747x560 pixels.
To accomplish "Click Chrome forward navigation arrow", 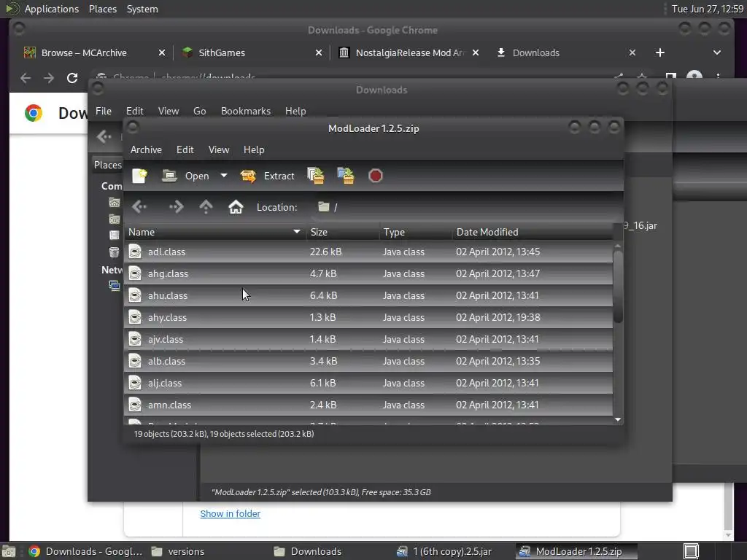I will tap(49, 77).
